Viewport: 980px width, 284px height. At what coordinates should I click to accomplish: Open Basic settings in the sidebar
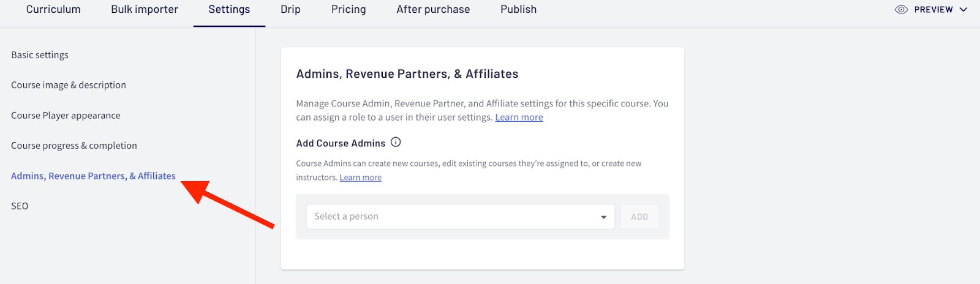[x=40, y=54]
